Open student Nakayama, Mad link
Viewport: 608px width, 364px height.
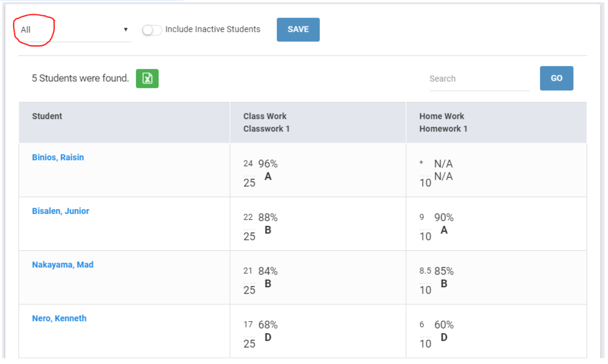63,265
